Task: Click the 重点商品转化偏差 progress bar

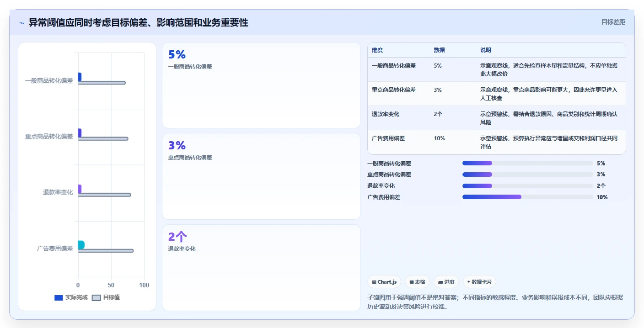Action: [527, 175]
